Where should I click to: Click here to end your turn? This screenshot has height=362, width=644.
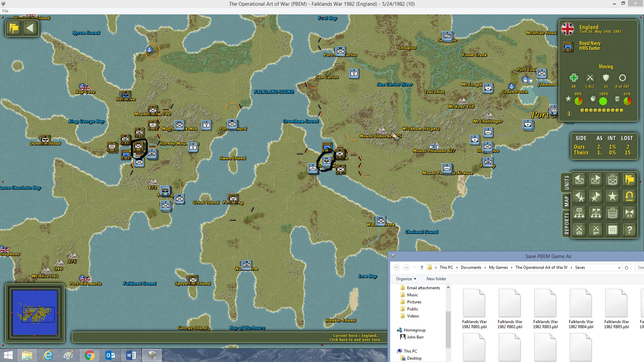[355, 338]
